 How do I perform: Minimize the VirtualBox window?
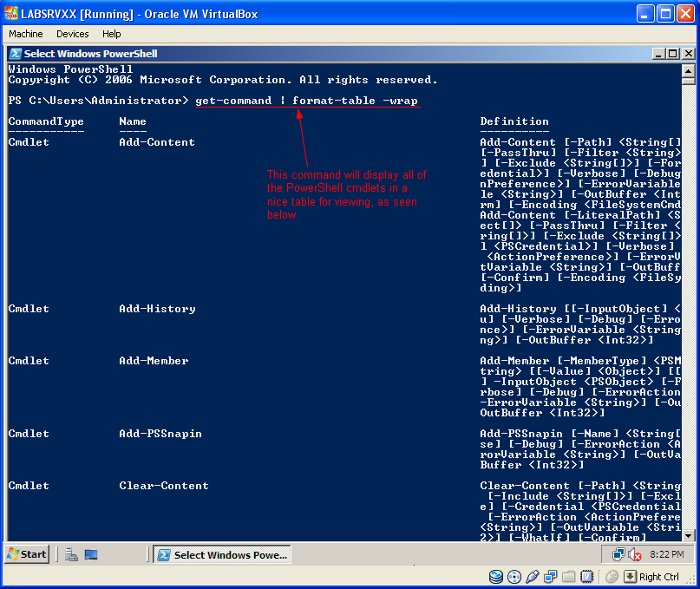pyautogui.click(x=644, y=14)
